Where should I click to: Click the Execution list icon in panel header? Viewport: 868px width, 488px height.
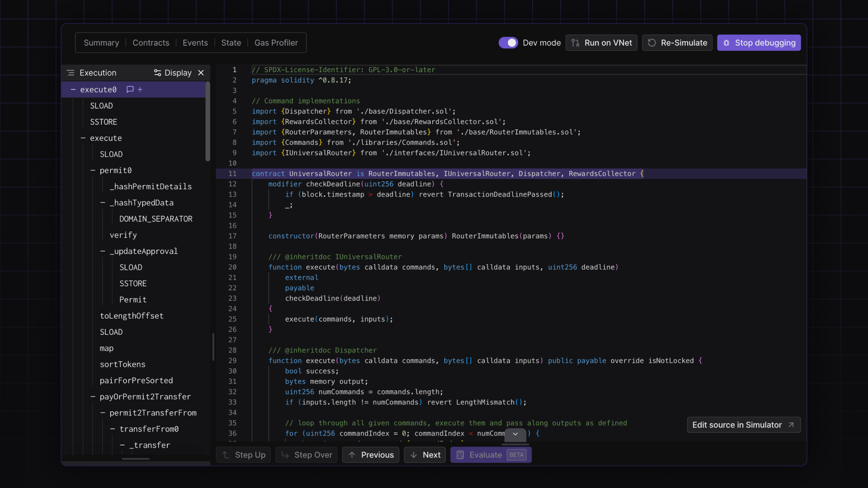point(71,73)
